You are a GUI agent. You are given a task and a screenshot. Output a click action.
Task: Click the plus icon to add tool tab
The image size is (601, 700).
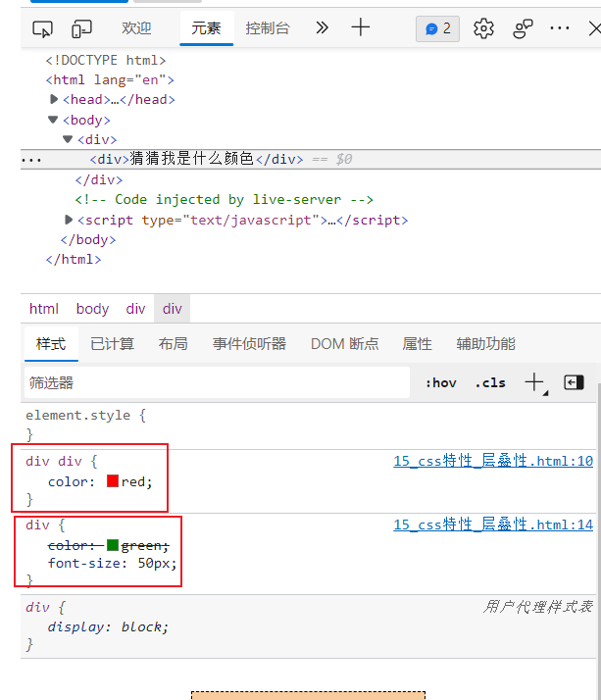(x=361, y=28)
